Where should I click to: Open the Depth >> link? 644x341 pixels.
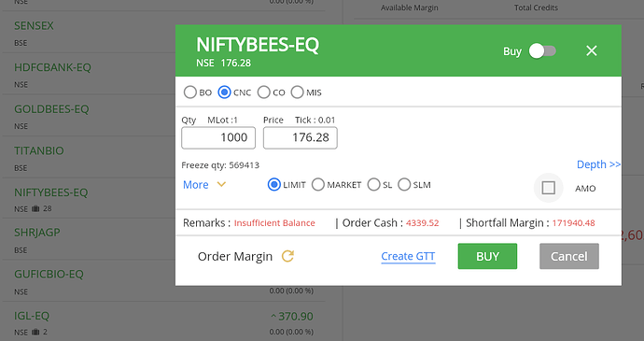598,164
